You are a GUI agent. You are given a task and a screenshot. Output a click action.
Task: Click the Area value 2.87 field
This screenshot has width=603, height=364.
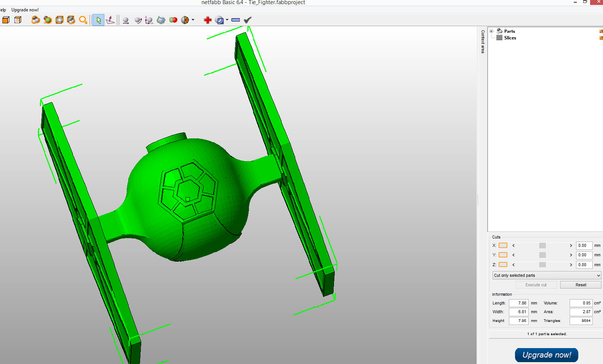pyautogui.click(x=581, y=312)
